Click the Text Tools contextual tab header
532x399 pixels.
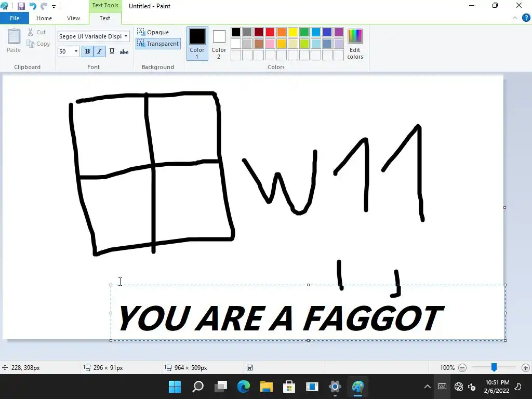[x=105, y=5]
